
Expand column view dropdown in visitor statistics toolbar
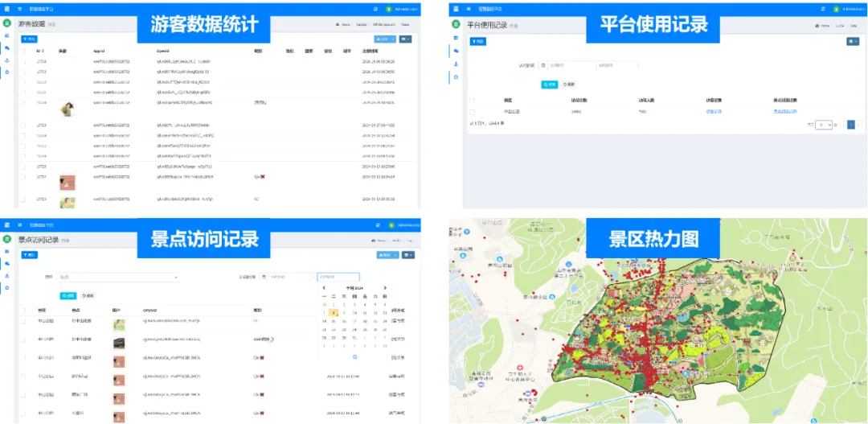407,39
